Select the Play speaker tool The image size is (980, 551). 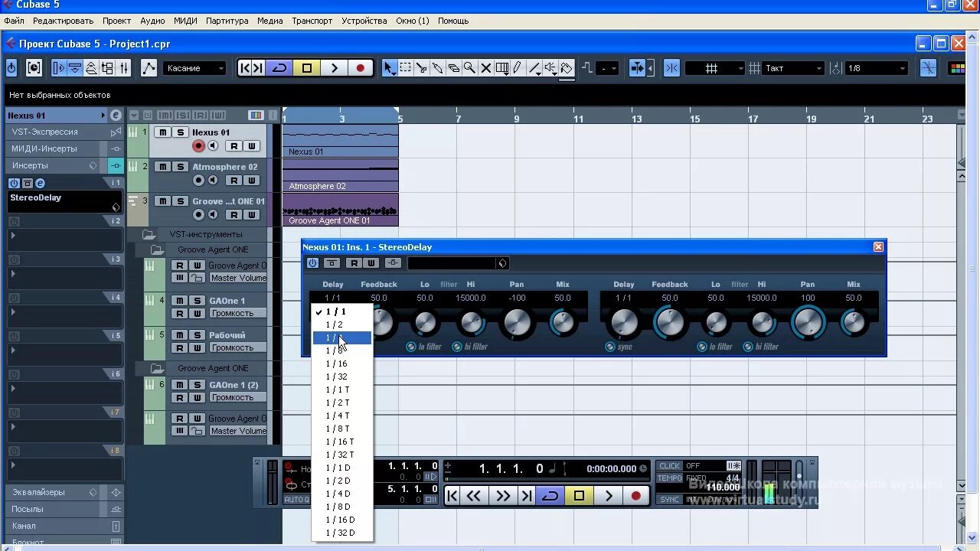550,68
